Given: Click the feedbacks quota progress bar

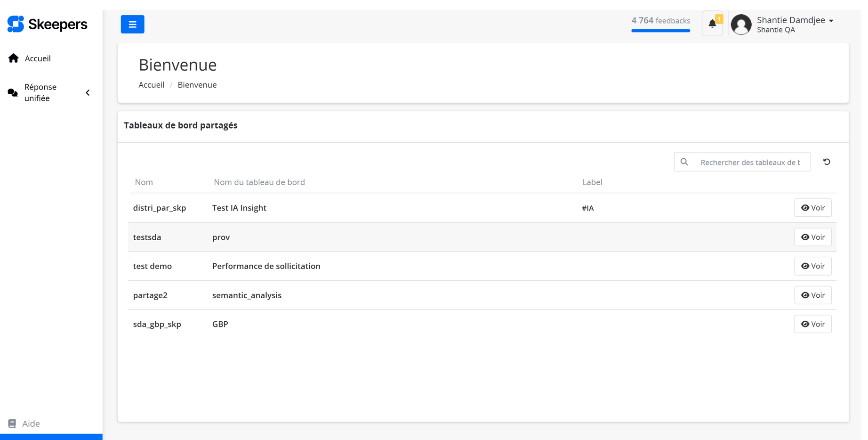Looking at the screenshot, I should (660, 31).
